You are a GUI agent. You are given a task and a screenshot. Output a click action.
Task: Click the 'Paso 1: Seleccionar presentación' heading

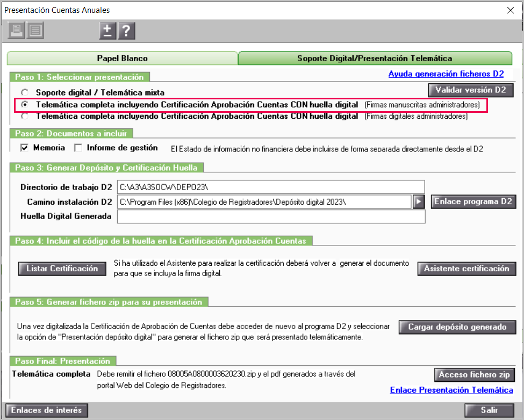click(80, 77)
